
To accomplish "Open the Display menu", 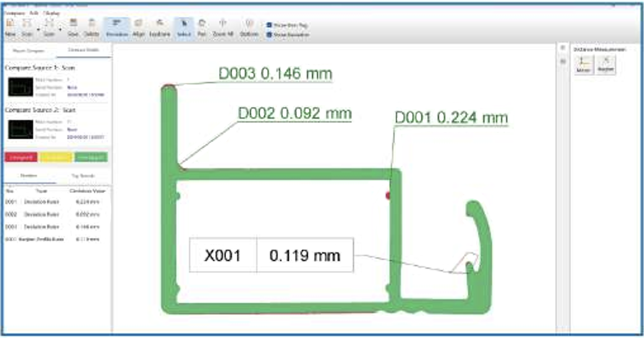I will [52, 13].
